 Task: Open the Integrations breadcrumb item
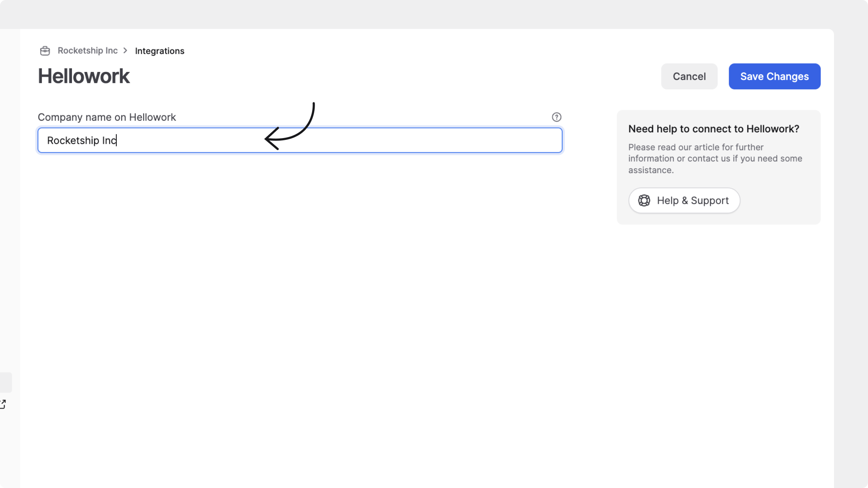pos(159,51)
